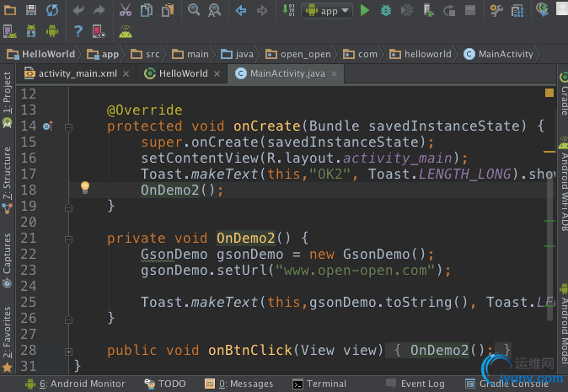This screenshot has width=568, height=392.
Task: Click the Redo arrow icon
Action: 99,10
